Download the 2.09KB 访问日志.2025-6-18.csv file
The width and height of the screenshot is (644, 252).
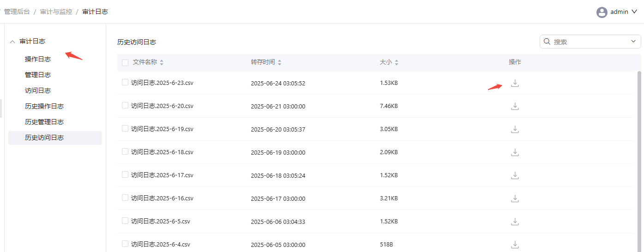[x=515, y=152]
